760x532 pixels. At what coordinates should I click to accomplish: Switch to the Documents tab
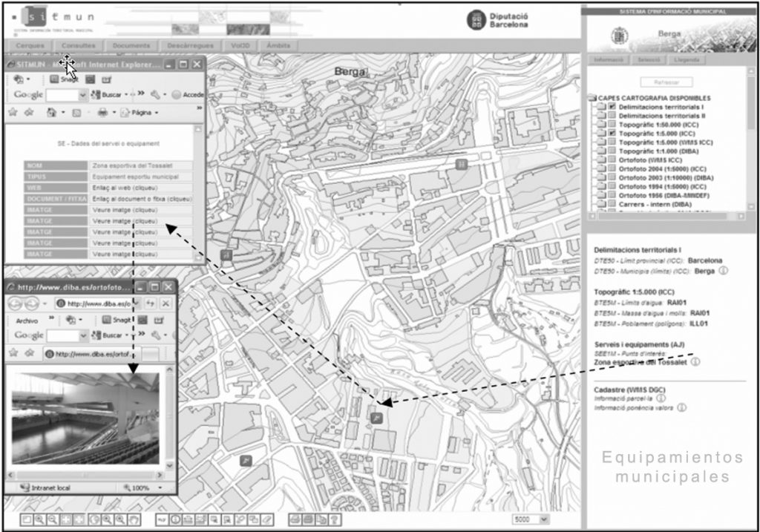click(131, 45)
